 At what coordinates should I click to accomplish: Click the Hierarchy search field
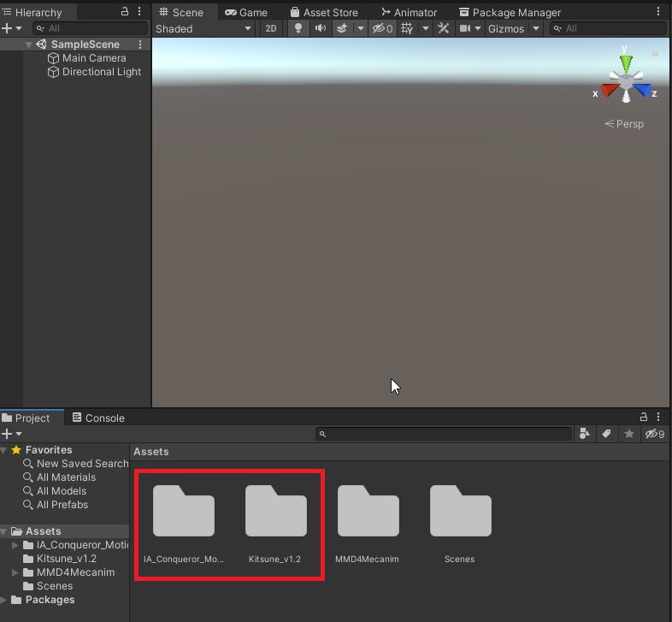(90, 28)
